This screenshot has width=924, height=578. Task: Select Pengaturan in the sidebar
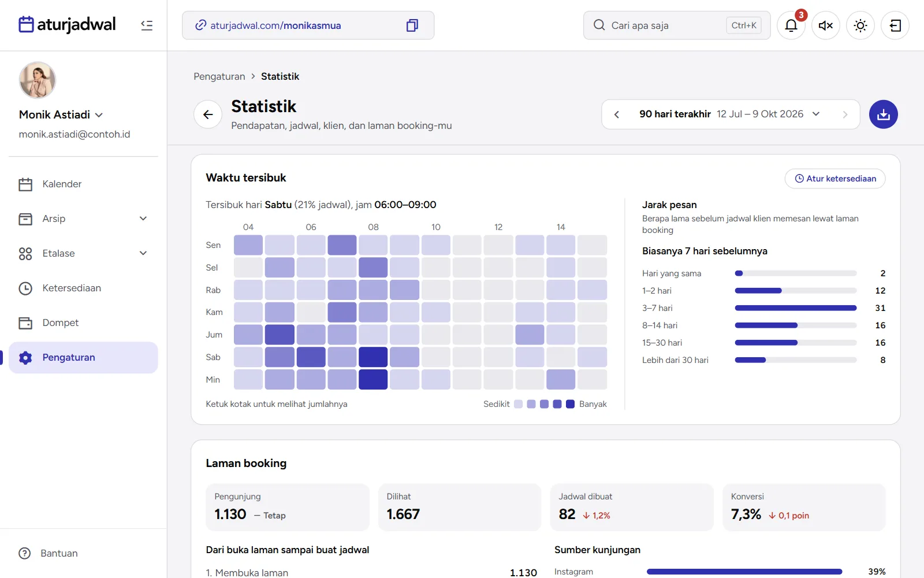coord(83,357)
